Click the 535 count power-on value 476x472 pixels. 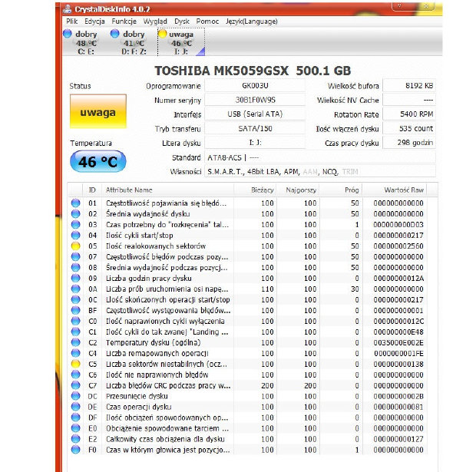409,128
